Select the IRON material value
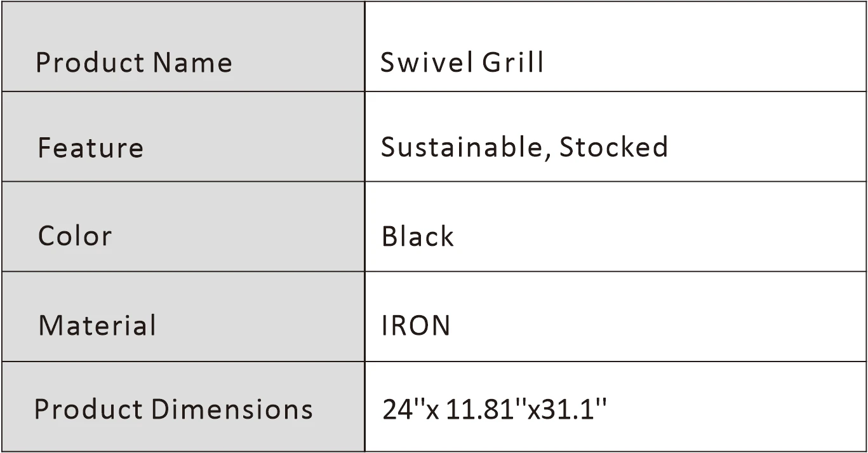868x453 pixels. [416, 326]
